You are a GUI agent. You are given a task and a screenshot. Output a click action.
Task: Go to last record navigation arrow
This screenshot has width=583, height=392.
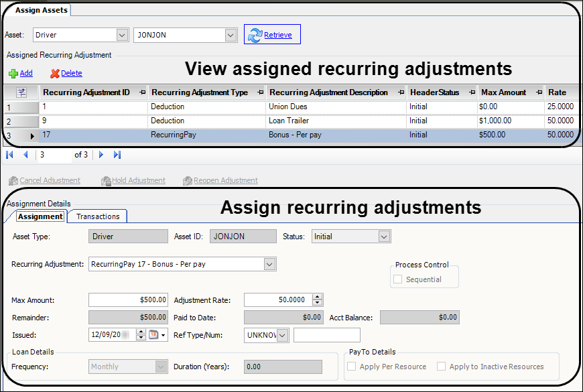point(117,155)
